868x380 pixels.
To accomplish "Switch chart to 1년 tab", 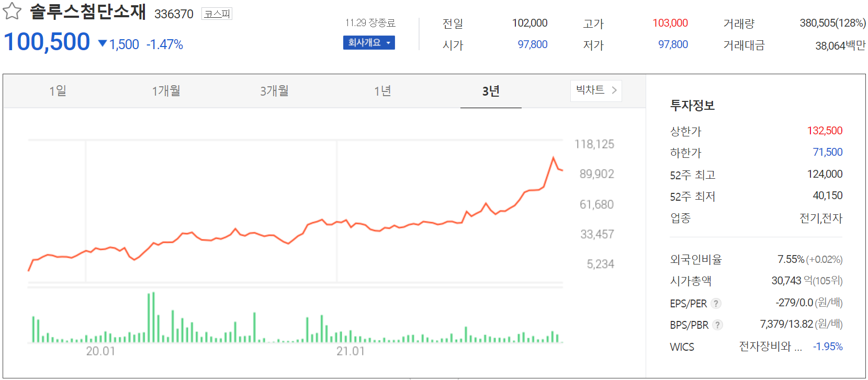I will click(383, 91).
